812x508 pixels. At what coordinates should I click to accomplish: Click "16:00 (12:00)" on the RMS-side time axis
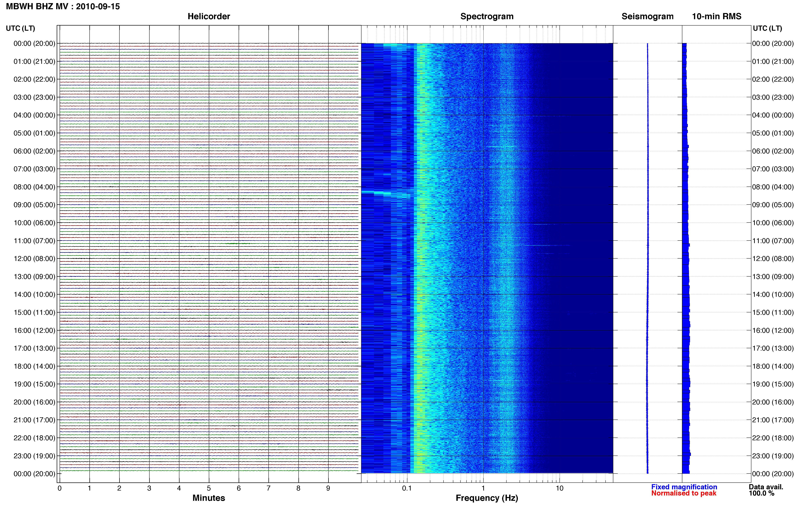click(x=773, y=331)
